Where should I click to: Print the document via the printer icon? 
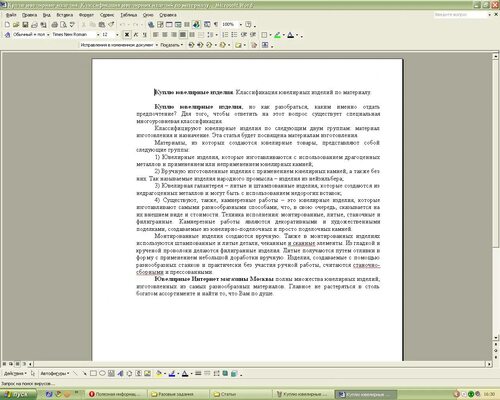(54, 25)
